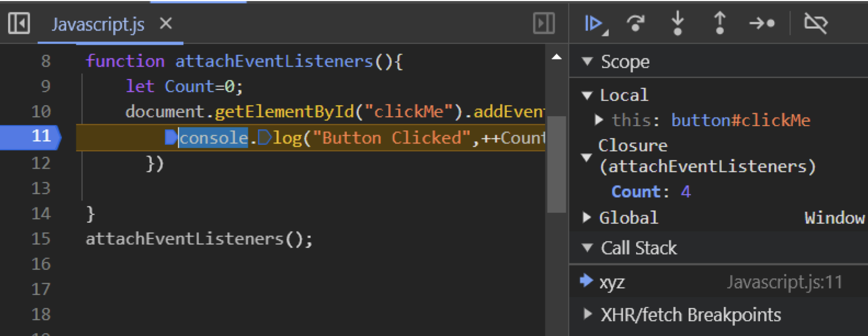Click the editor vertical scrollbar thumb
This screenshot has width=868, height=336.
556,164
